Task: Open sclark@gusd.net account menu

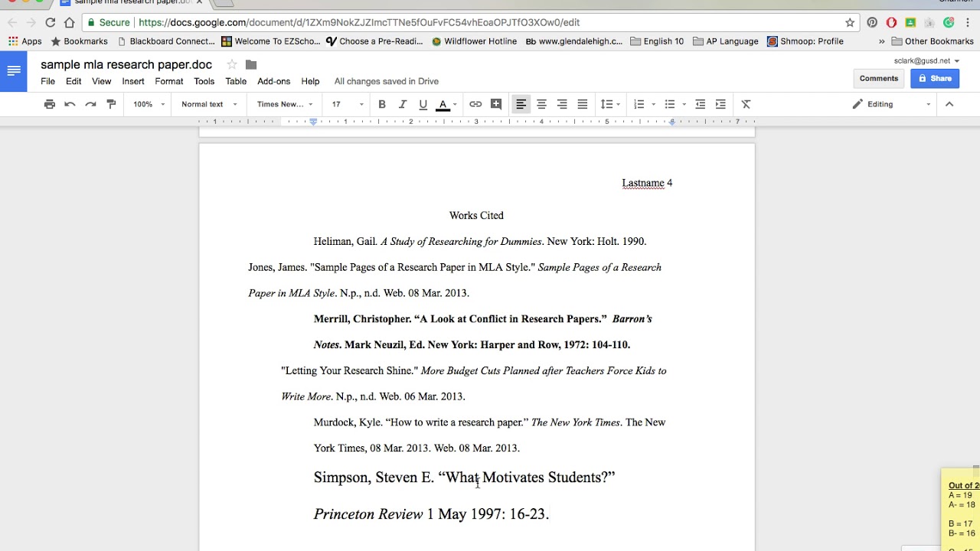Action: tap(926, 60)
